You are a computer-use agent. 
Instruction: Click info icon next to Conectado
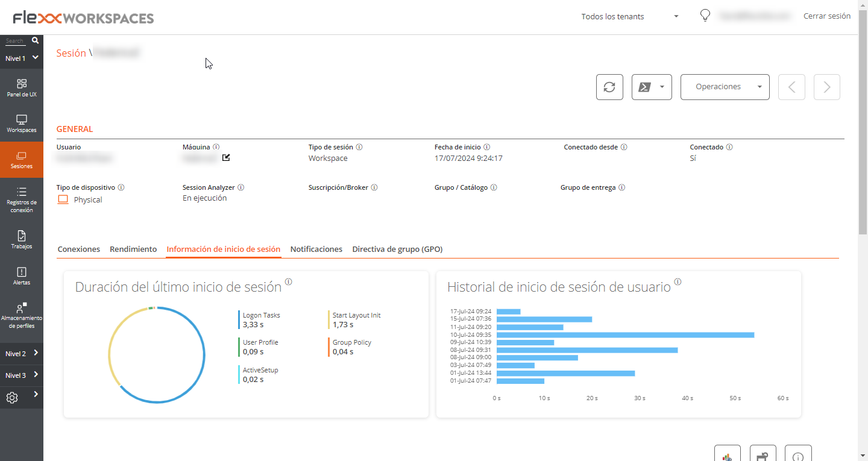729,147
